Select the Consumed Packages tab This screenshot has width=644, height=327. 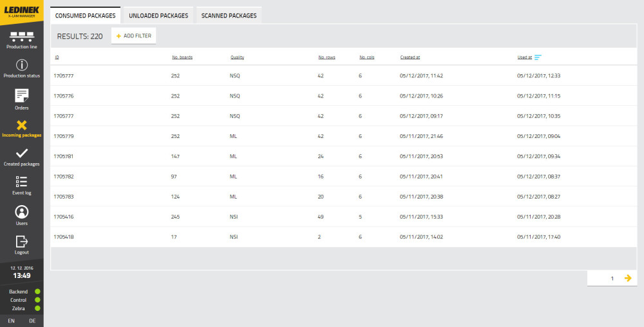click(x=86, y=15)
